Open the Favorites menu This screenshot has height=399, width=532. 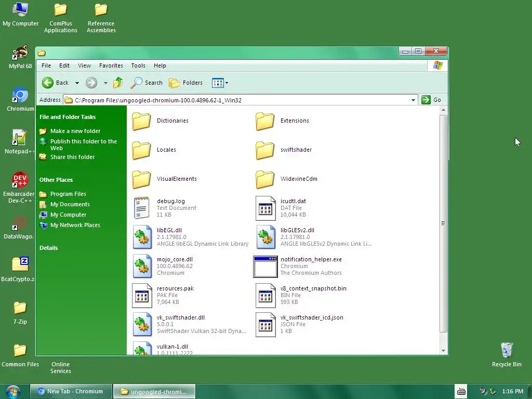[111, 65]
